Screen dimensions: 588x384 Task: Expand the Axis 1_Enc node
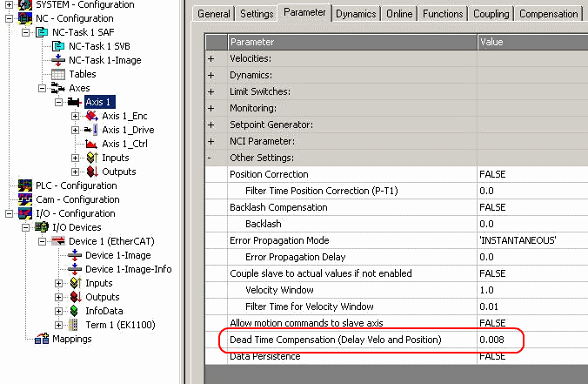point(75,116)
